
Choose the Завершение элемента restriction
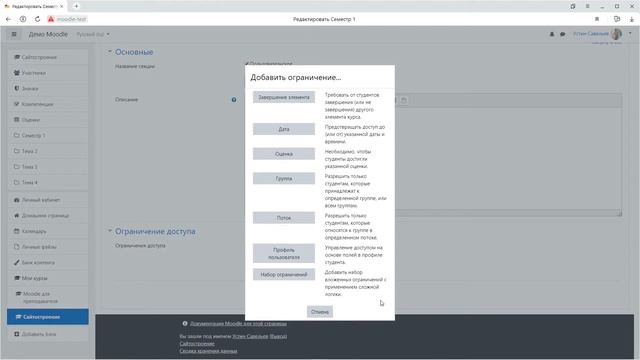284,97
